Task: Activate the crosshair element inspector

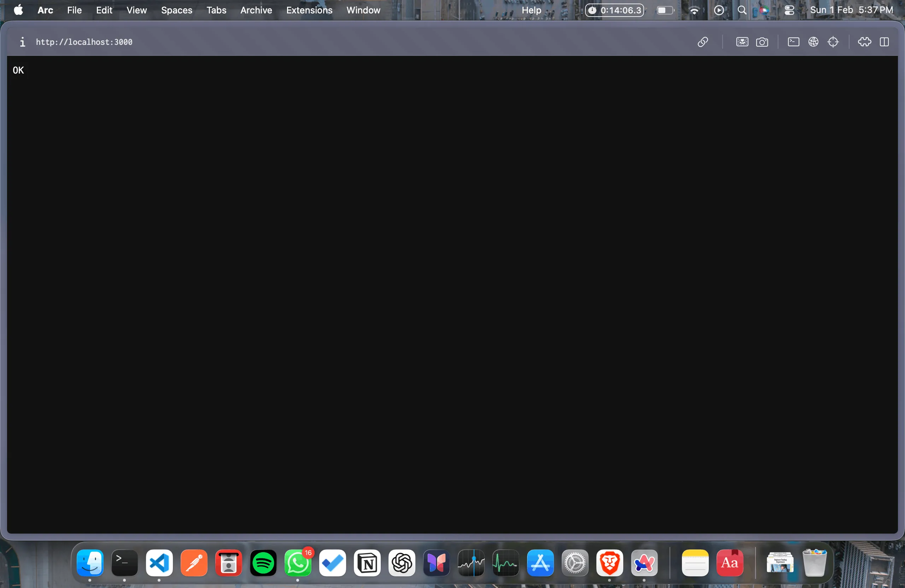Action: click(833, 42)
